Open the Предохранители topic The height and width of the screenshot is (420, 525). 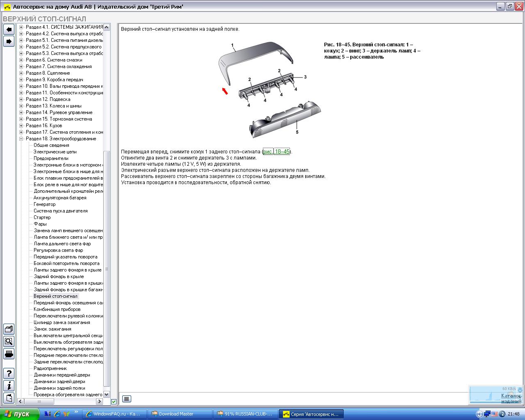(51, 158)
